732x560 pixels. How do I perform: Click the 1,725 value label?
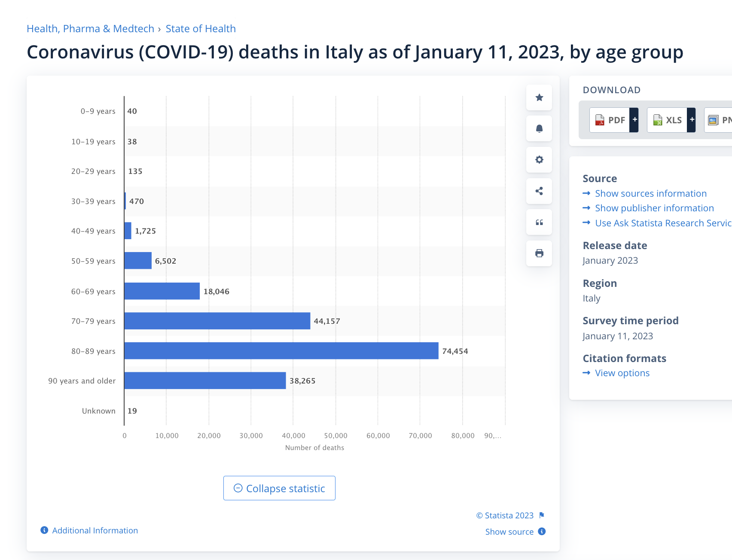click(145, 231)
